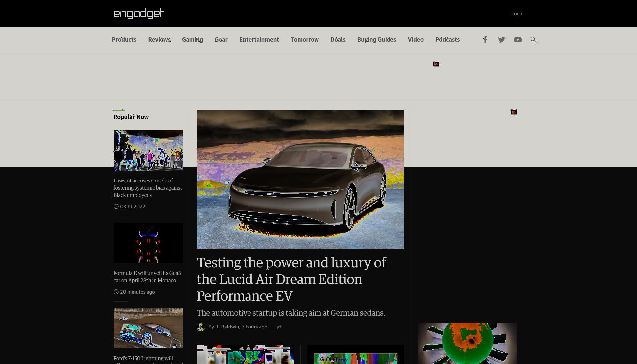The image size is (637, 364).
Task: Click the R. Baldwin author name
Action: [x=227, y=327]
